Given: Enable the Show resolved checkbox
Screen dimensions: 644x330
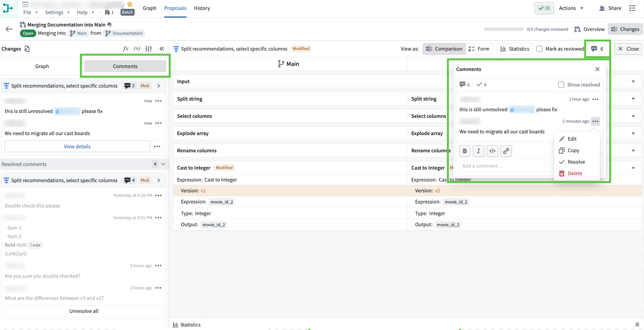Looking at the screenshot, I should [561, 85].
